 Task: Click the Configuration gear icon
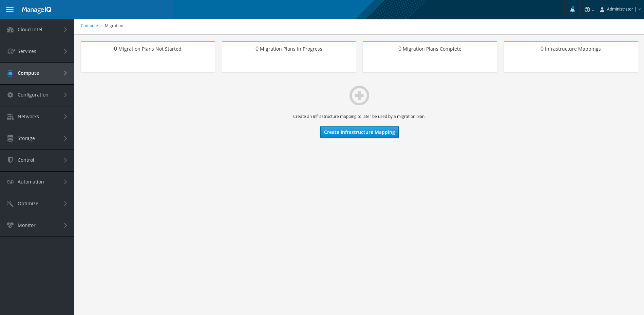10,95
